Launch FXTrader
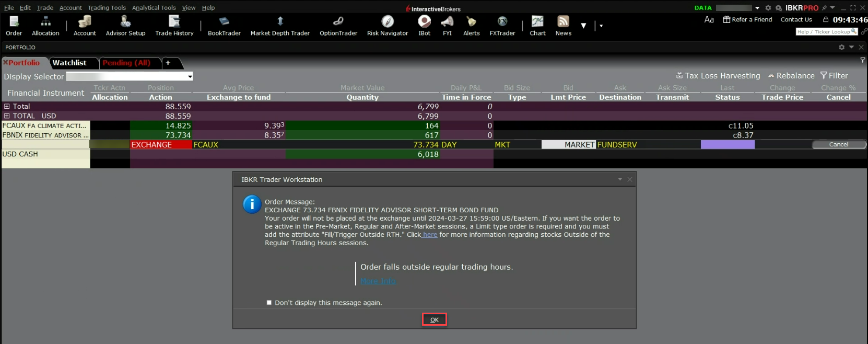 (x=502, y=26)
